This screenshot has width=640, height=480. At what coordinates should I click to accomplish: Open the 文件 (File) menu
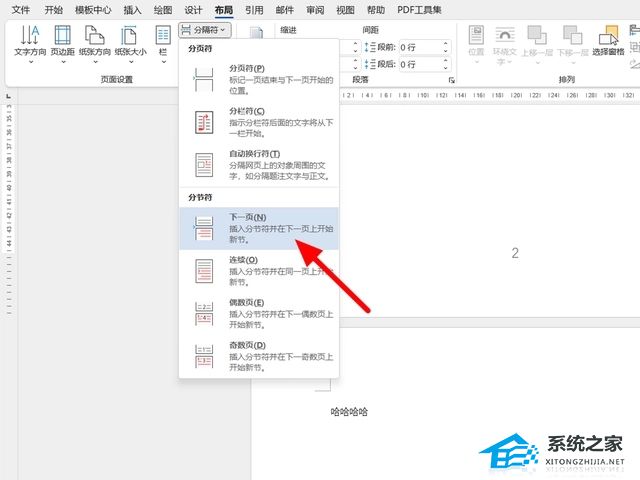pyautogui.click(x=20, y=10)
